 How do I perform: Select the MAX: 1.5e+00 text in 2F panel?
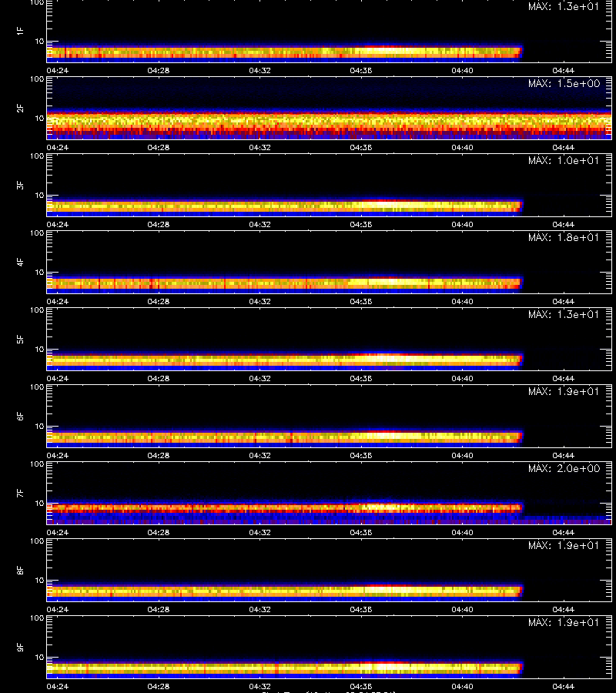coord(564,83)
